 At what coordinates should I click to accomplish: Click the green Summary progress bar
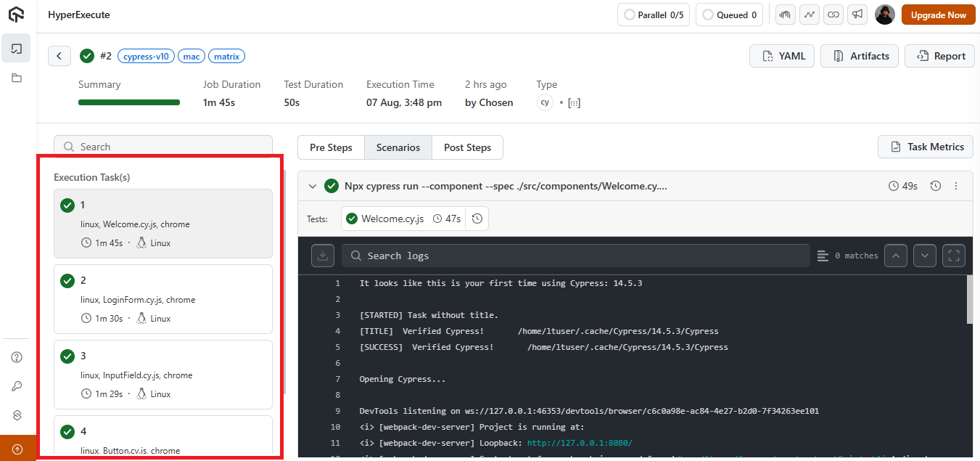click(129, 102)
